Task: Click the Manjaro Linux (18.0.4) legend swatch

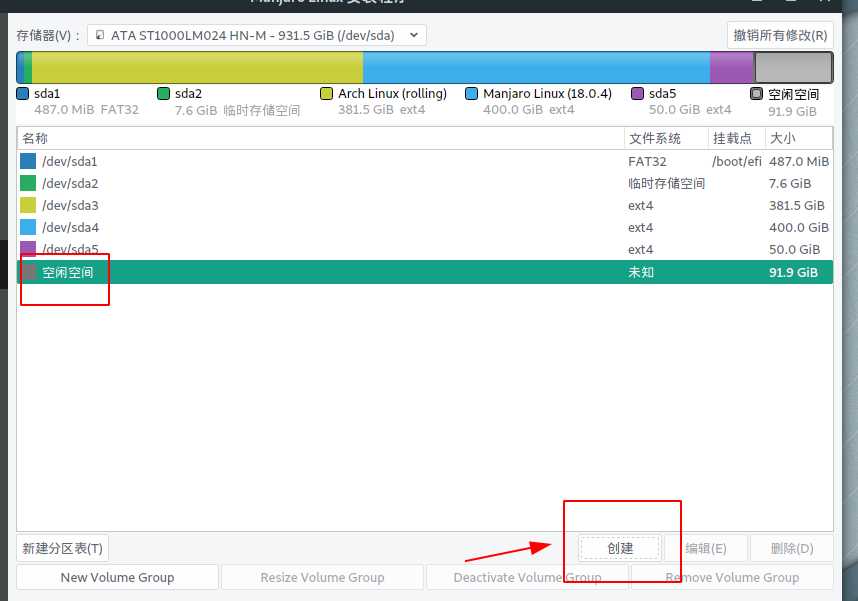Action: [x=471, y=94]
